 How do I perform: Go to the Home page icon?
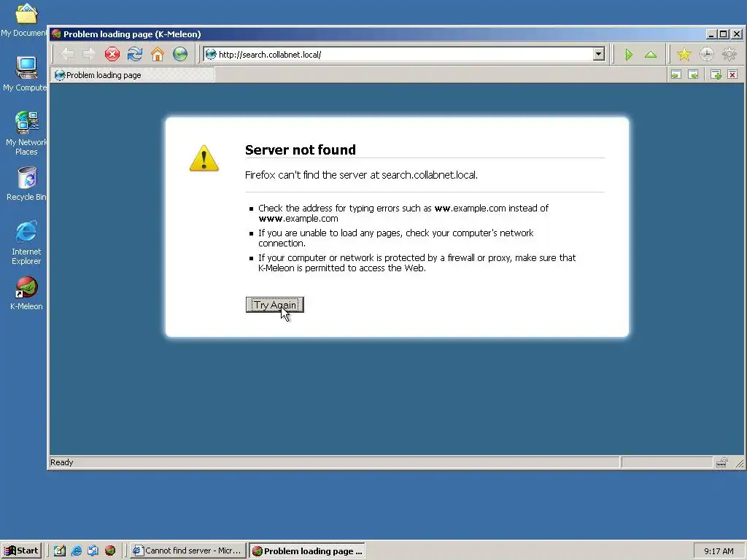(x=158, y=54)
